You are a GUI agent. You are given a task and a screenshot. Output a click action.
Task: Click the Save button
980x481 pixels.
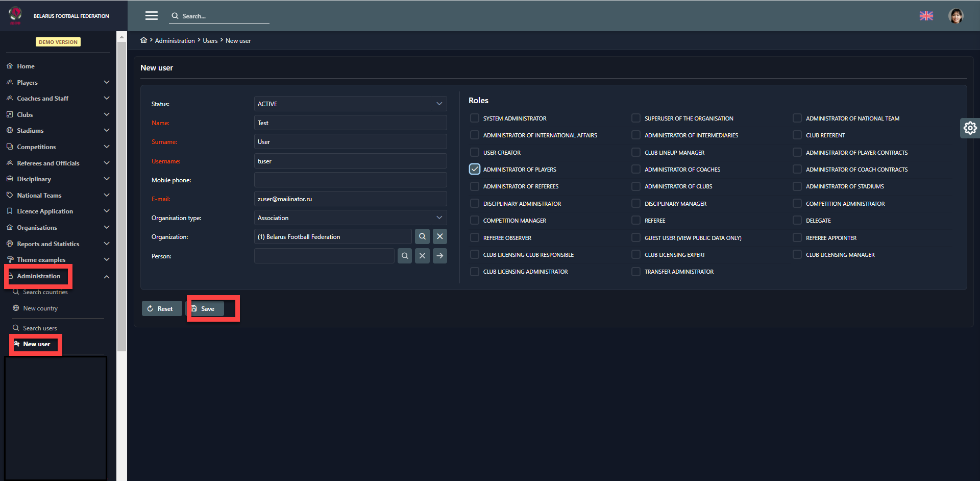pyautogui.click(x=206, y=308)
